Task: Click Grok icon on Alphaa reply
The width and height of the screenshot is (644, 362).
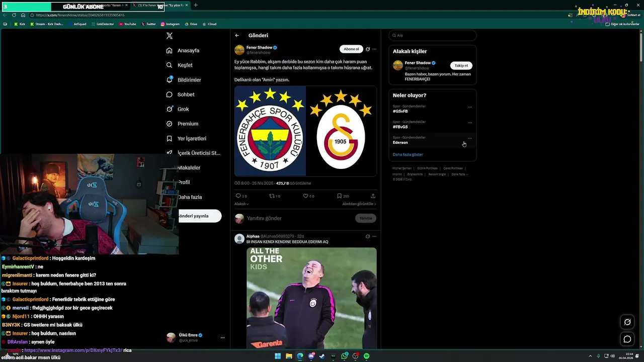Action: 368,236
